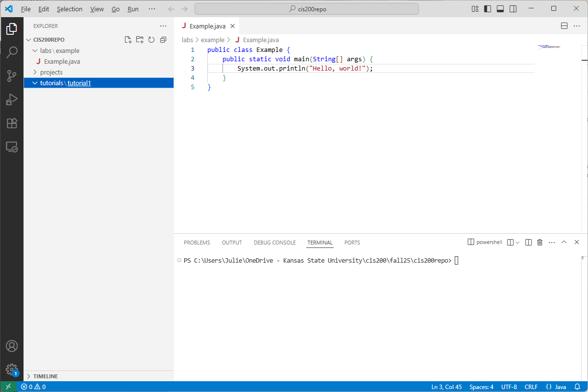
Task: Open the launch profile dropdown beside powershell
Action: point(517,242)
